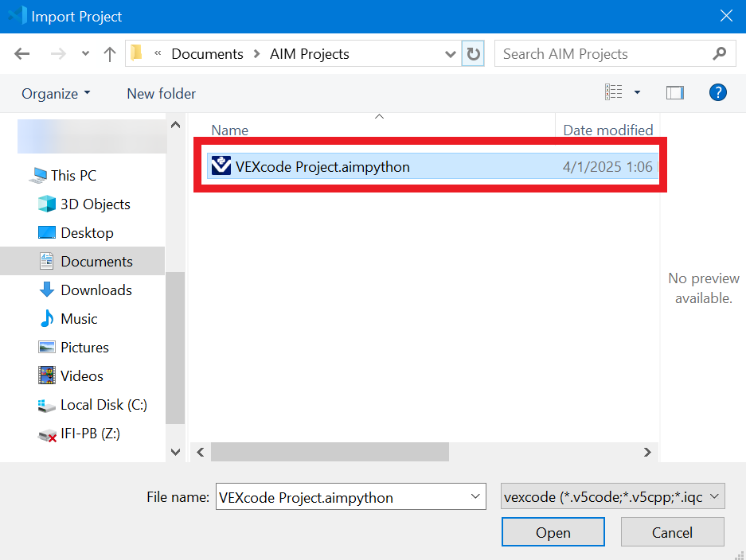Refresh the AIM Projects folder view
746x560 pixels.
[x=471, y=53]
